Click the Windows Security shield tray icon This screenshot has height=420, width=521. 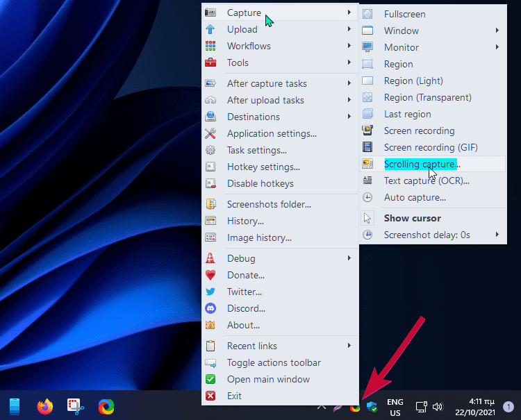372,407
